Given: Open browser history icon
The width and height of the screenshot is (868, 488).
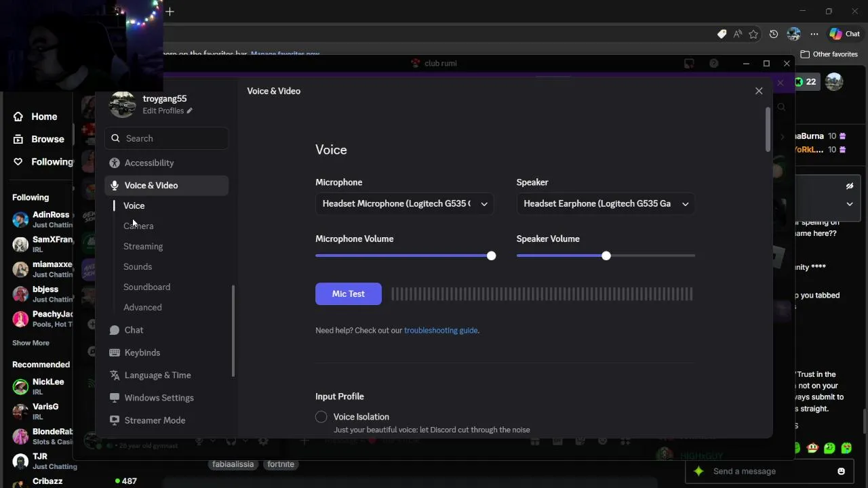Looking at the screenshot, I should (x=774, y=34).
